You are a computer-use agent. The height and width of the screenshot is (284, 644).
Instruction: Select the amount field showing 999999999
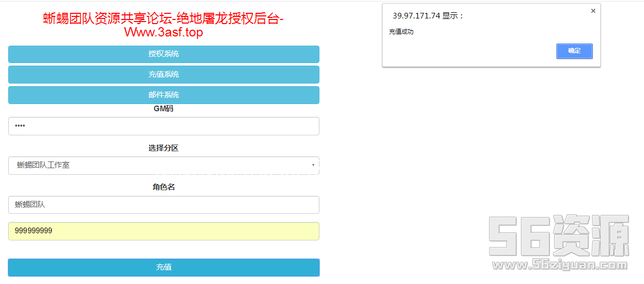coord(164,231)
